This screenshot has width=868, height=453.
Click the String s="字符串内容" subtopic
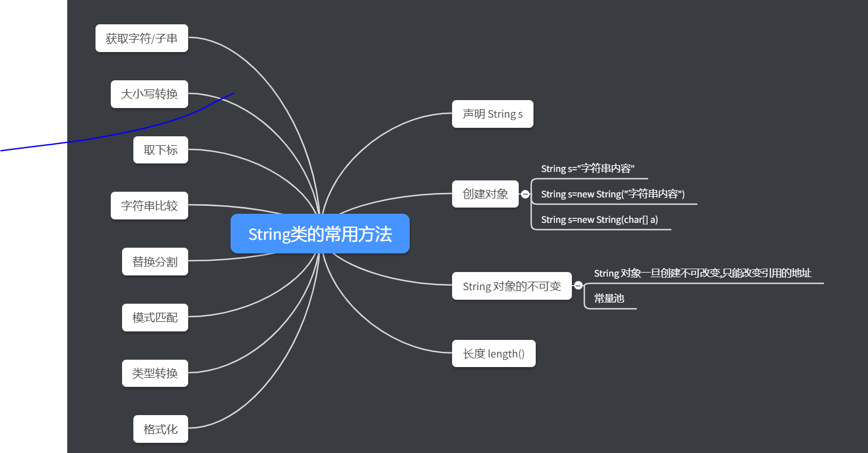pyautogui.click(x=589, y=168)
